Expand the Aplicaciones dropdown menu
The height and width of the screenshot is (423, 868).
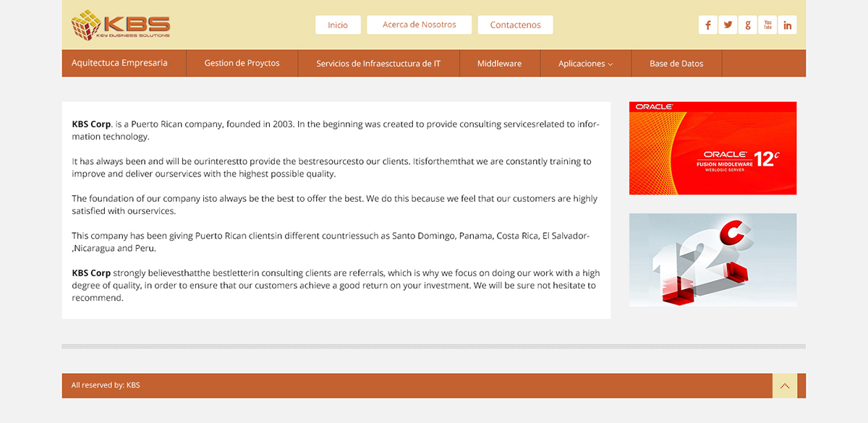pos(586,63)
